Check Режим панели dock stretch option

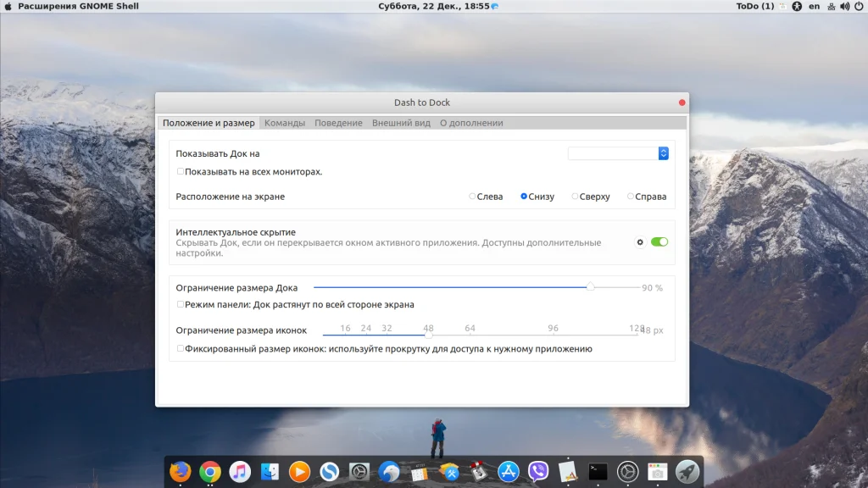180,304
